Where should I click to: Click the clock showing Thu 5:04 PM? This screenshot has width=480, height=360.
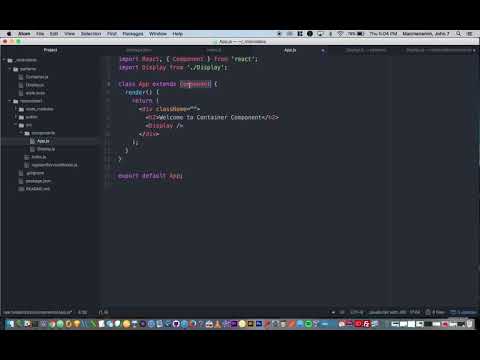(383, 34)
